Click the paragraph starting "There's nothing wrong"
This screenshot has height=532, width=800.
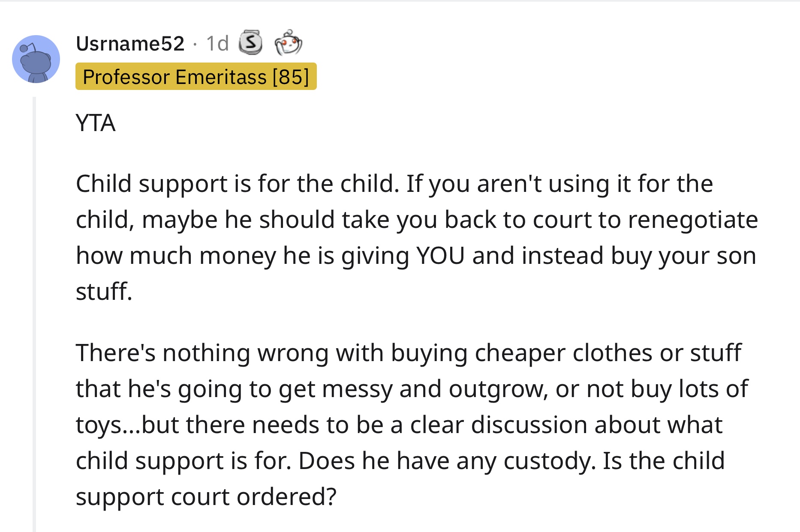(412, 424)
